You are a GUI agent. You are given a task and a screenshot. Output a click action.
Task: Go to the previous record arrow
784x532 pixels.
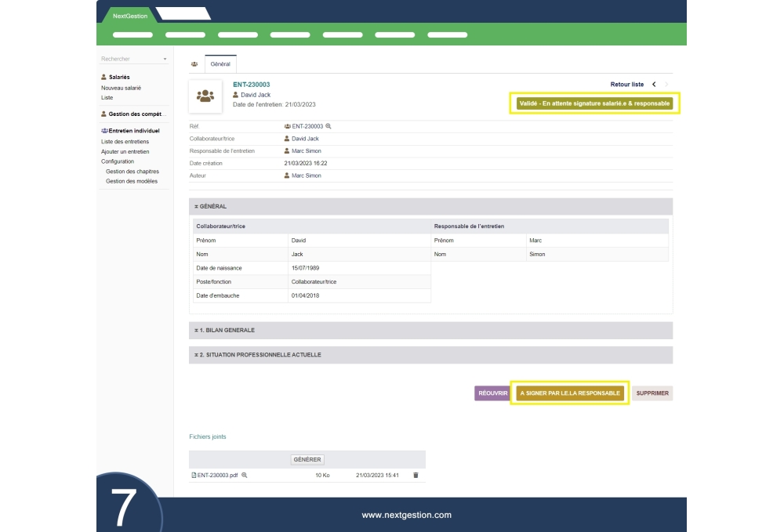tap(654, 85)
